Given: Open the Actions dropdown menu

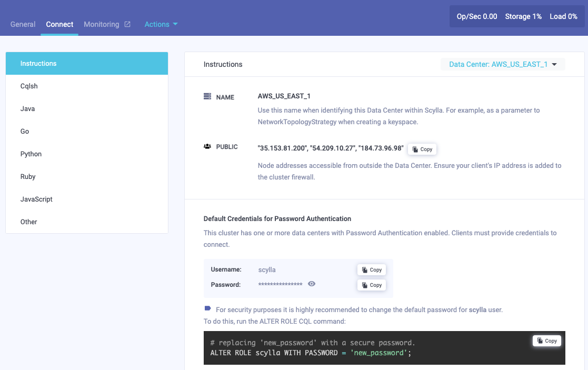Looking at the screenshot, I should coord(161,24).
